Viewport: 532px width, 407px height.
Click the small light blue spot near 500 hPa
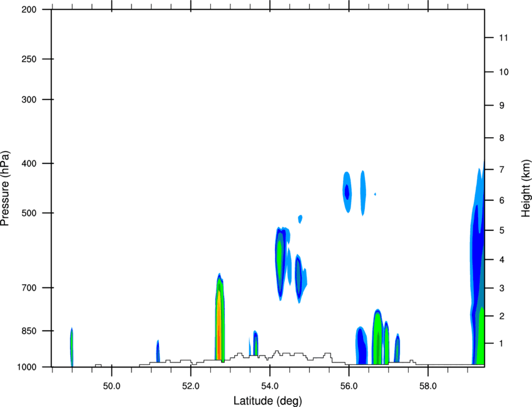click(x=300, y=219)
